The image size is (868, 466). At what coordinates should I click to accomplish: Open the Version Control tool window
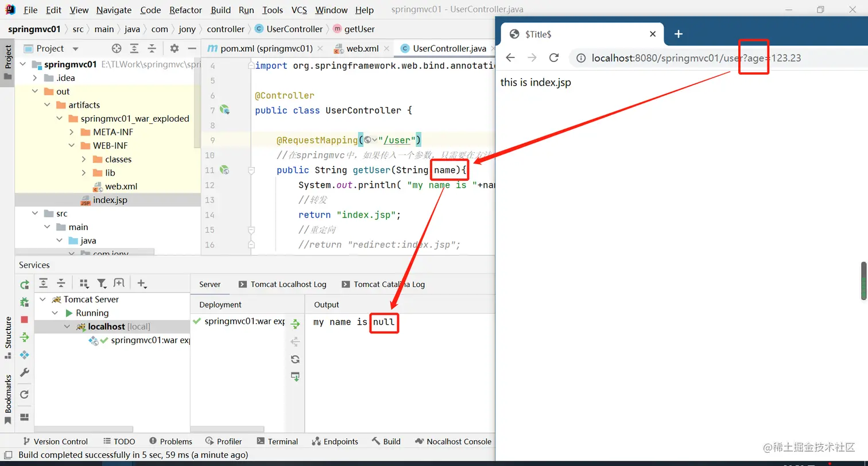point(55,441)
